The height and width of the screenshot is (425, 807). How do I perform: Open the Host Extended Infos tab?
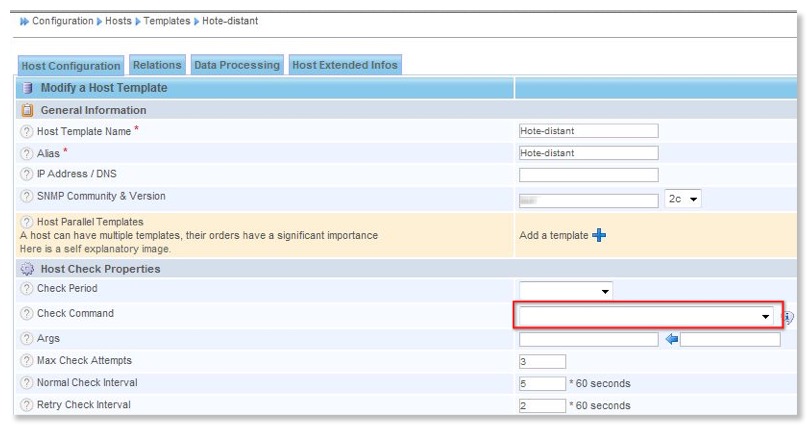coord(344,65)
